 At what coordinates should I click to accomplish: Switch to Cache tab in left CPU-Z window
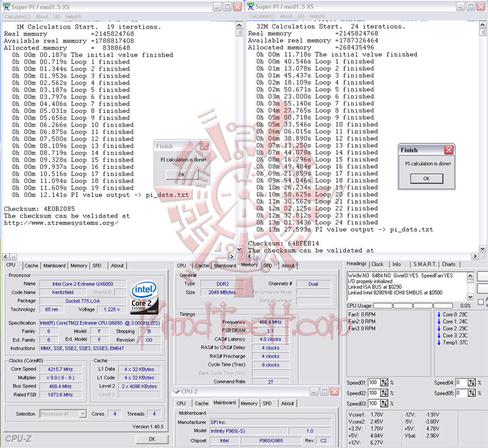click(32, 266)
